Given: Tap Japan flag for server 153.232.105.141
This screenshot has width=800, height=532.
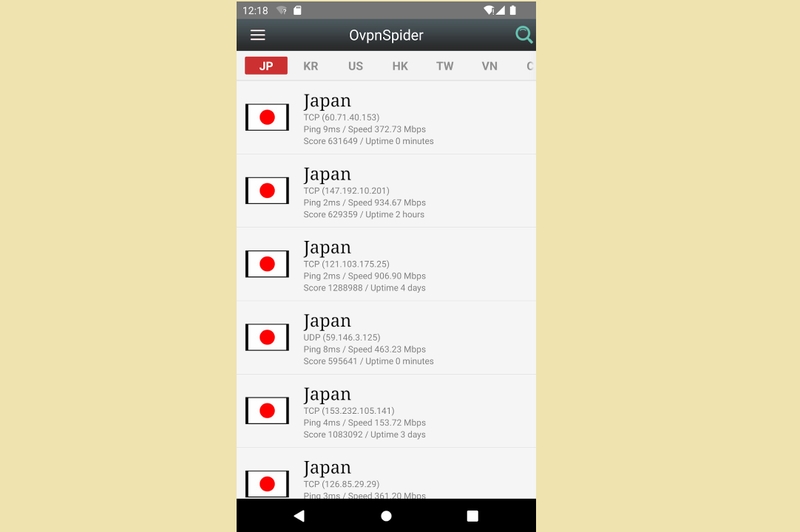Looking at the screenshot, I should [x=267, y=411].
